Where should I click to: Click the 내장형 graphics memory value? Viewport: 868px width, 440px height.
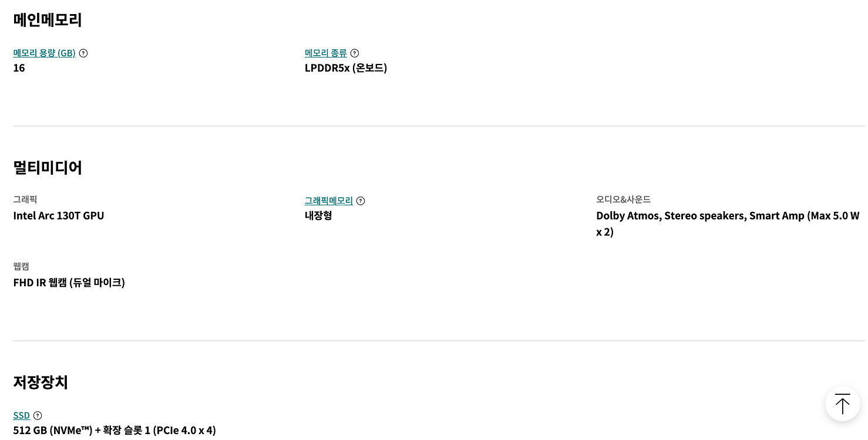click(318, 216)
